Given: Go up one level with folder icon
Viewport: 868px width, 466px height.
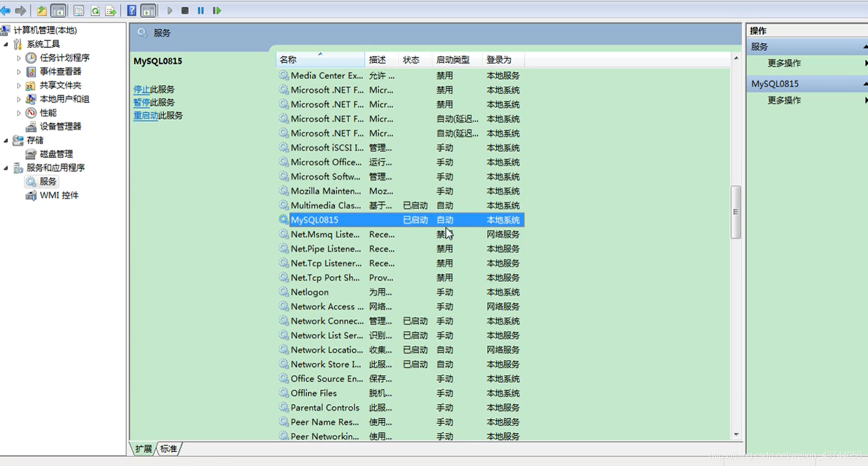Looking at the screenshot, I should 42,11.
